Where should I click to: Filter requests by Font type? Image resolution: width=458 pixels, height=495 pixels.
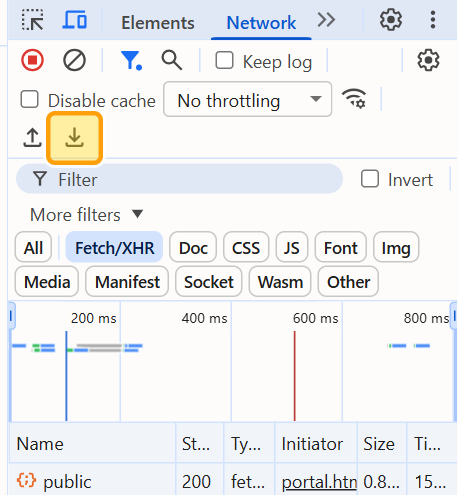pos(341,248)
